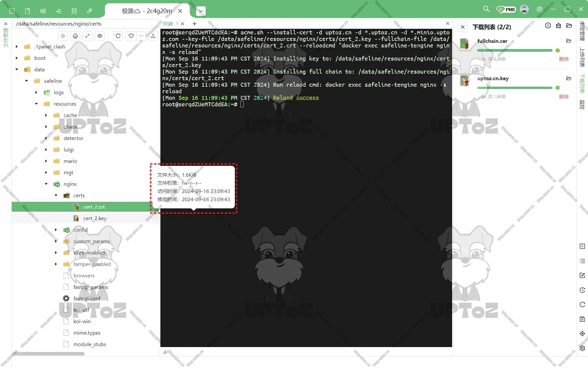Open the user avatar profile

pyautogui.click(x=524, y=9)
